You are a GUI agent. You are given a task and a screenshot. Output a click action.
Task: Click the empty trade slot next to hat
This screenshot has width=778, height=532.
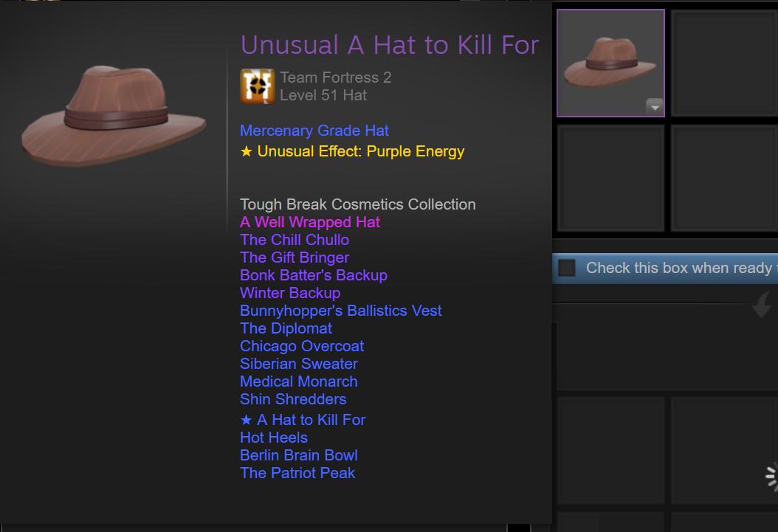724,63
